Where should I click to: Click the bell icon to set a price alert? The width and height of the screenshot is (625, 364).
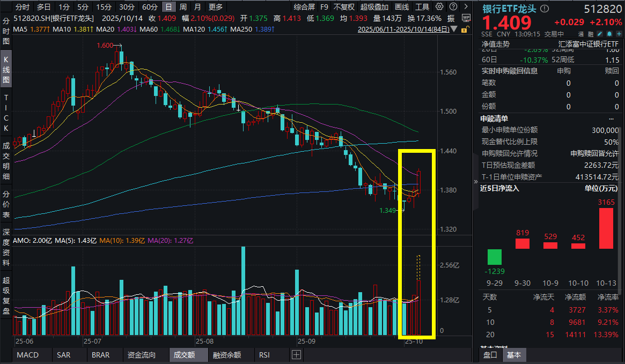pos(609,34)
